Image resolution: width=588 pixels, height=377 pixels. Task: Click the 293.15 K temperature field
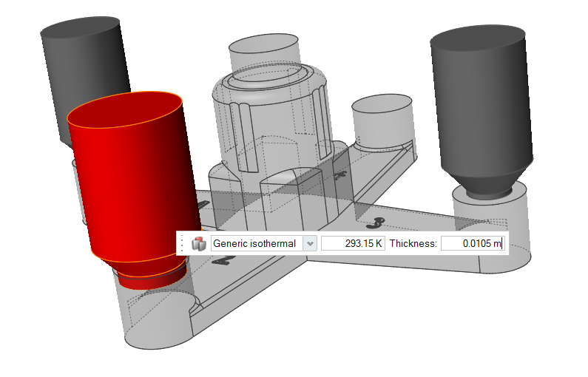(x=353, y=244)
